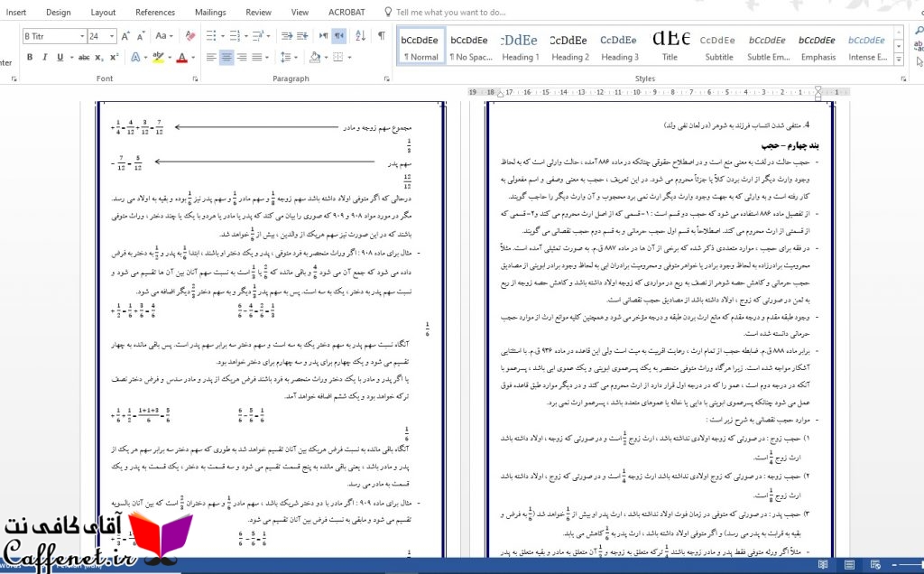Decrease the paragraph indent

click(287, 36)
